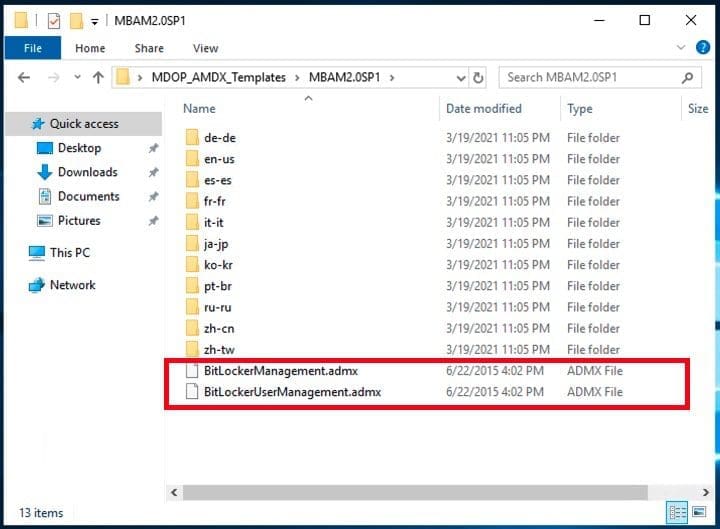This screenshot has width=720, height=529.
Task: Select the BitLockerManagement.admx file
Action: pyautogui.click(x=280, y=370)
